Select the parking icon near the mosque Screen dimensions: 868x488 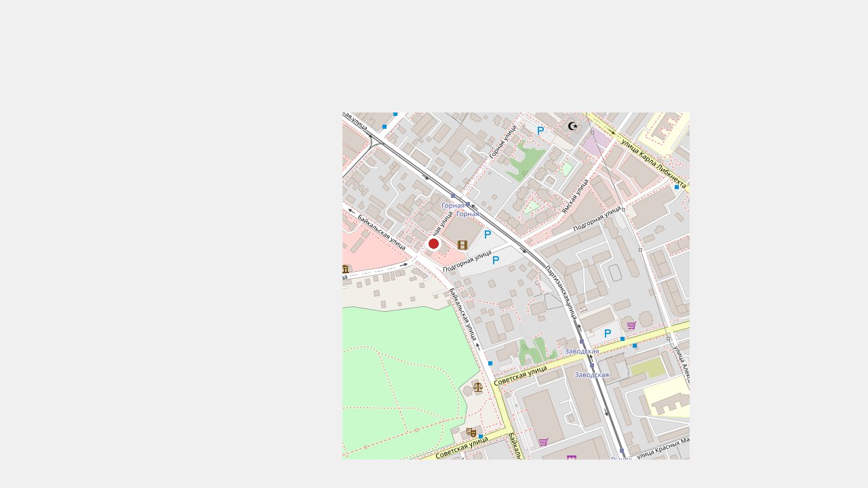click(x=540, y=131)
